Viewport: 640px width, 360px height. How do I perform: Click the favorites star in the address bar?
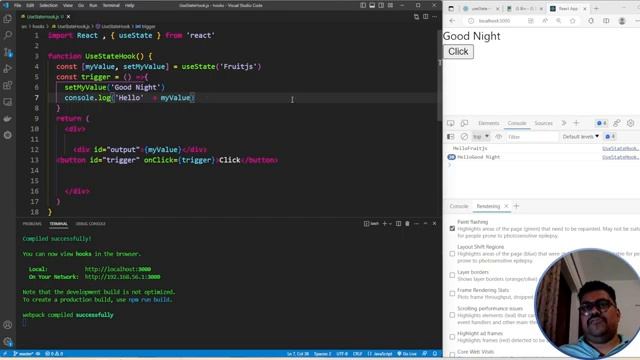pyautogui.click(x=573, y=21)
